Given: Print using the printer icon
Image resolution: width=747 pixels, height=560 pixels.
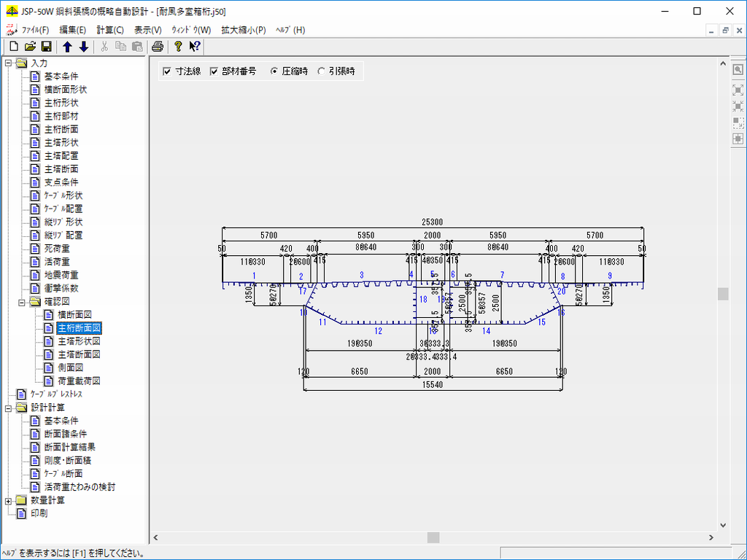Looking at the screenshot, I should click(x=157, y=47).
